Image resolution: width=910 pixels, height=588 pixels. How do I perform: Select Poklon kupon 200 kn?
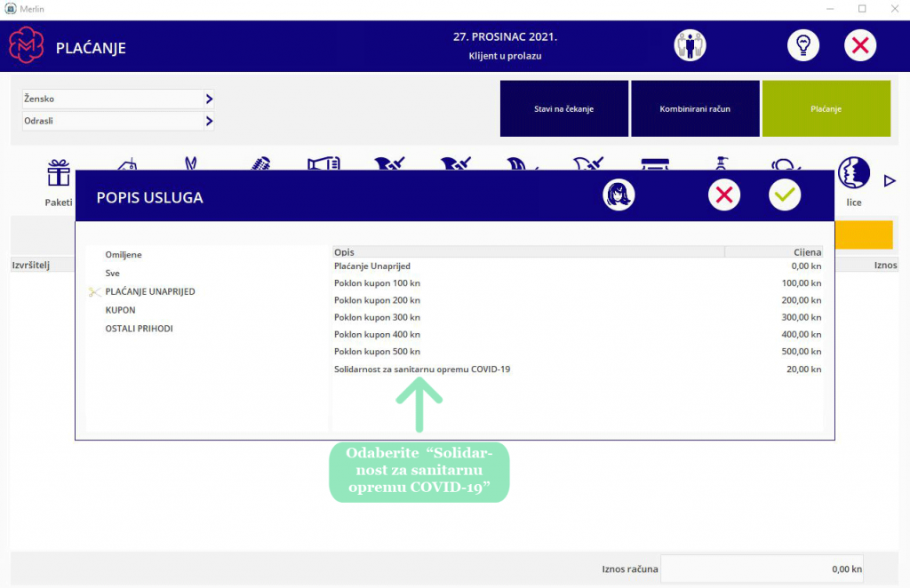[x=578, y=300]
